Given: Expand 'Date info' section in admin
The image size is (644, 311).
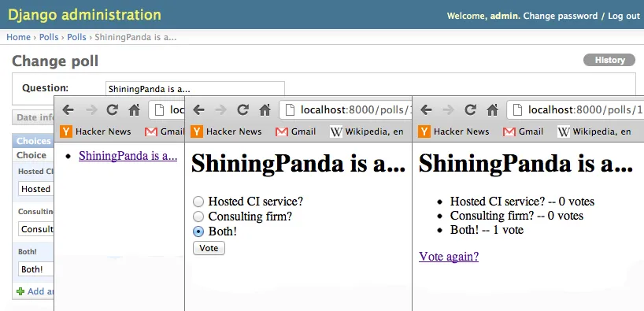Looking at the screenshot, I should 33,117.
